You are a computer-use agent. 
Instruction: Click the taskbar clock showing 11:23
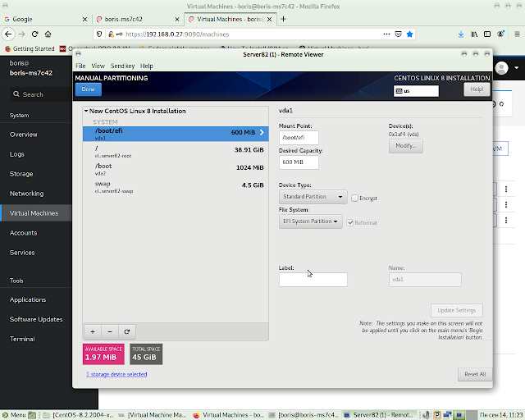click(501, 415)
